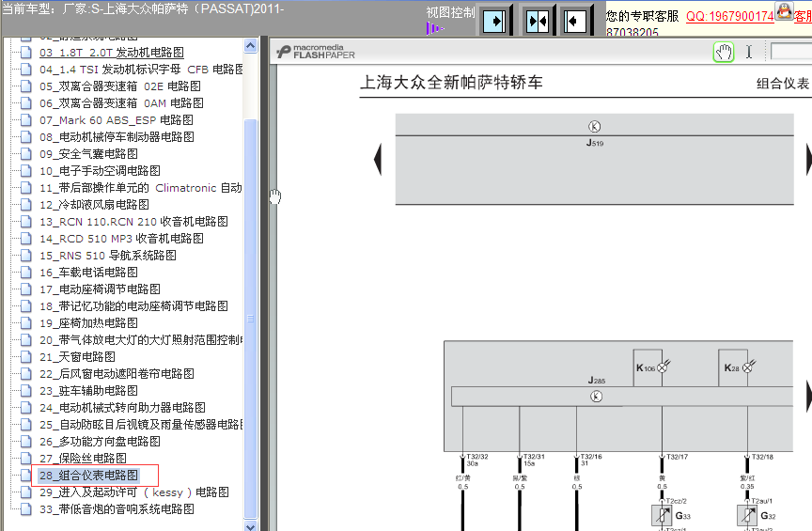Open 11_带后部操作单元的 Climatronic entry
Screen dimensions: 812x531
tap(141, 188)
